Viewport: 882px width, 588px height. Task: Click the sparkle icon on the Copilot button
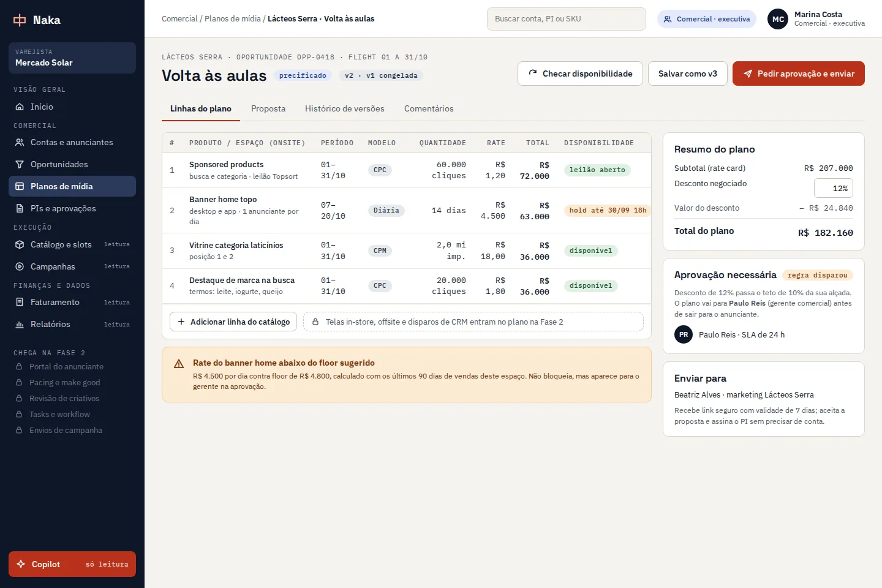(21, 564)
